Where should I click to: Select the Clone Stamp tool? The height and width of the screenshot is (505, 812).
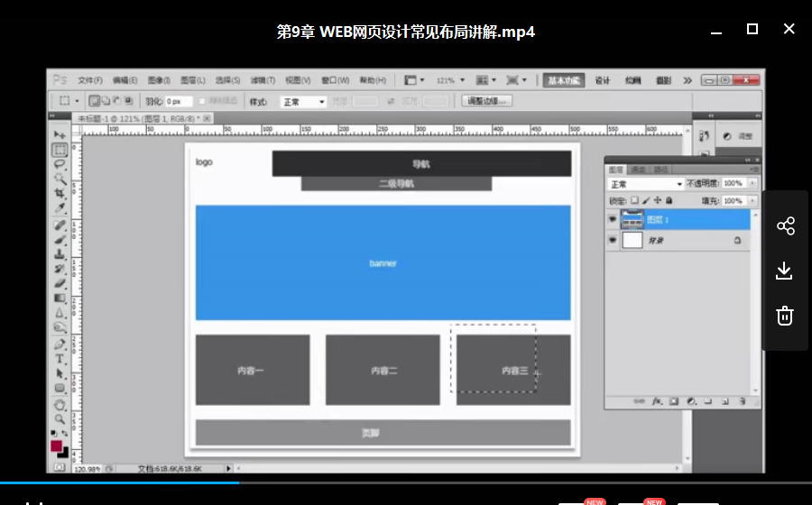tap(60, 254)
